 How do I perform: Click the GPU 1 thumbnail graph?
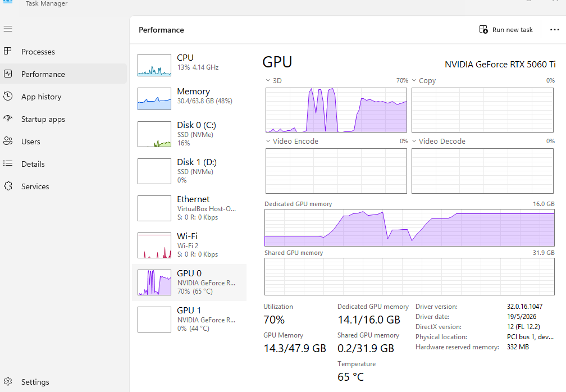coord(154,320)
